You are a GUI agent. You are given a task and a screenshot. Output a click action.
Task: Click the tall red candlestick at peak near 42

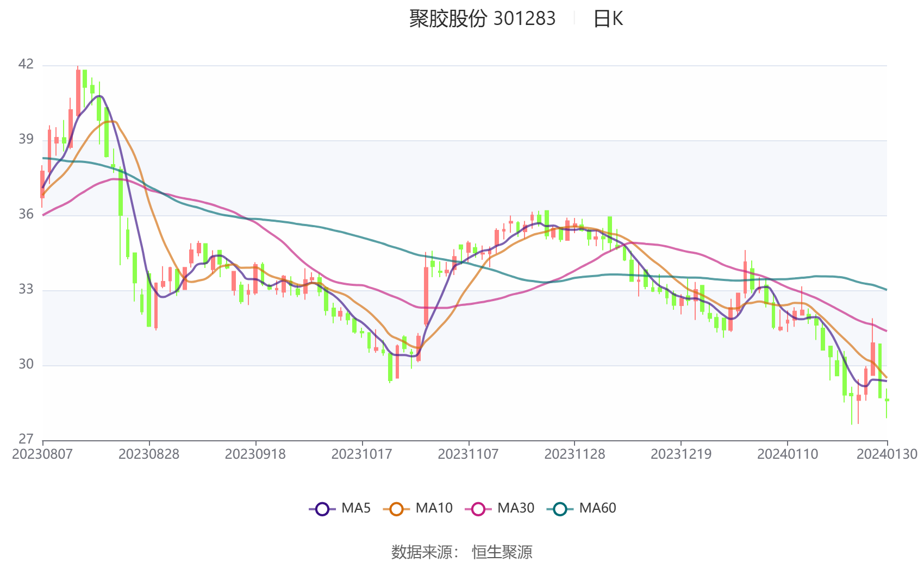click(78, 91)
